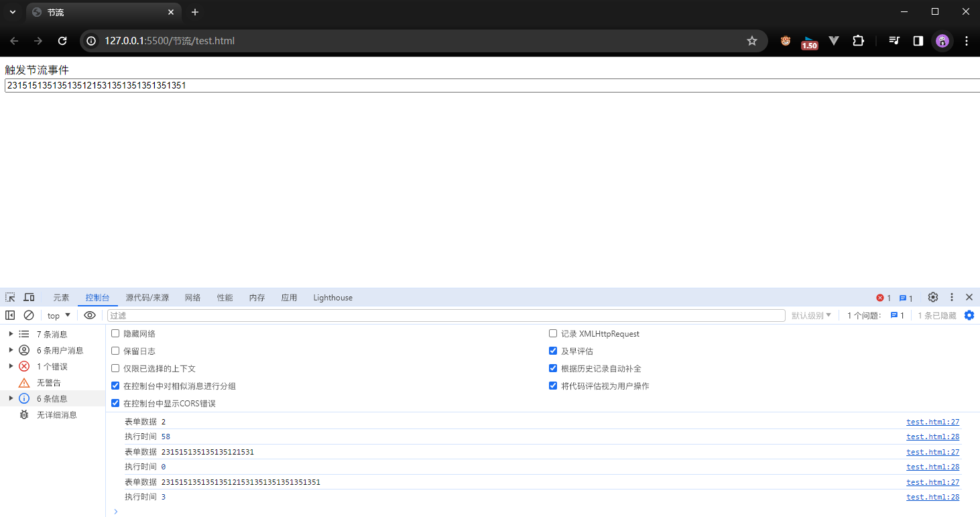Open DevTools settings gear
980x517 pixels.
click(x=933, y=297)
